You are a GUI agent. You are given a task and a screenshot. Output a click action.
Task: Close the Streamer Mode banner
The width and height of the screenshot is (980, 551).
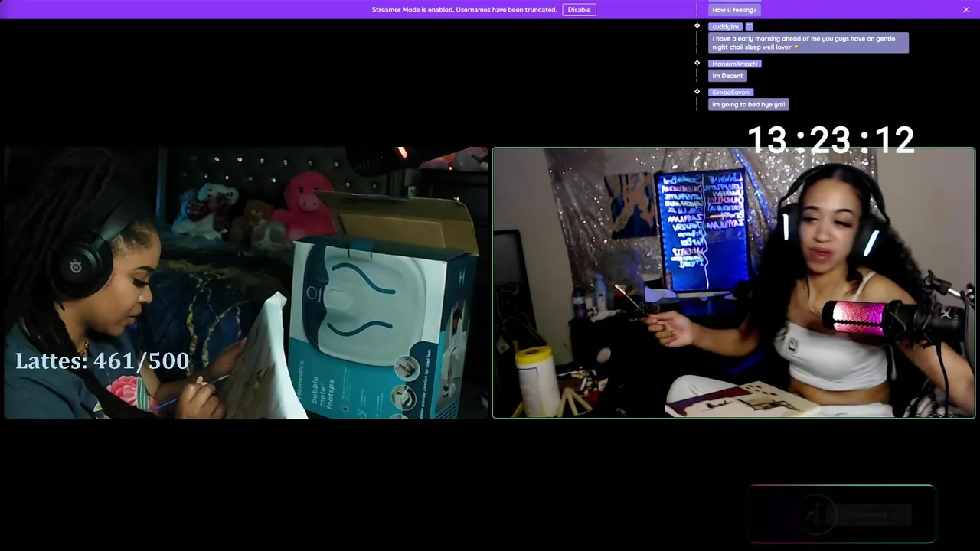966,10
